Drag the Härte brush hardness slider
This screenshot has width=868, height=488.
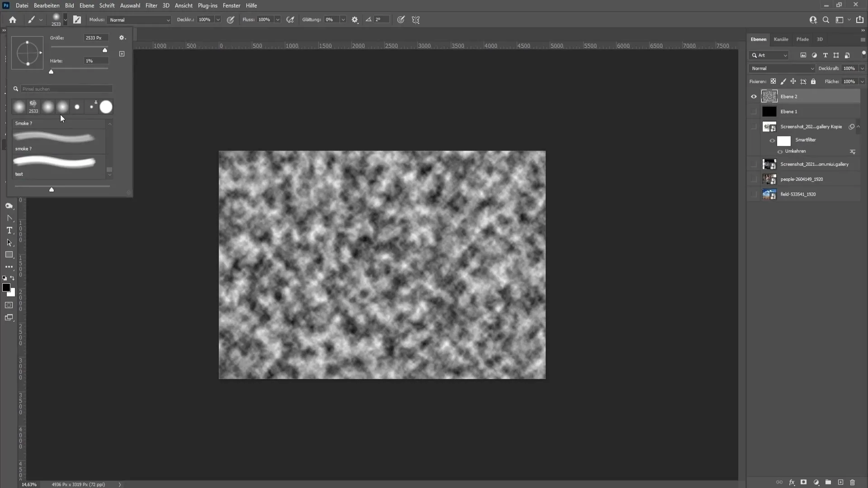click(51, 70)
